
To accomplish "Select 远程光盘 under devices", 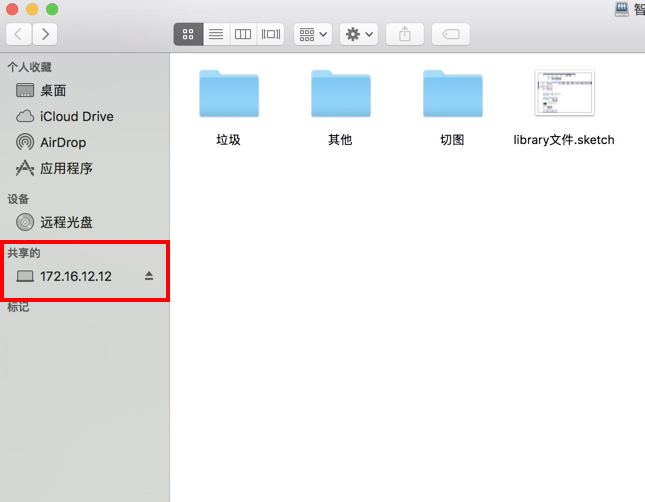I will point(66,222).
